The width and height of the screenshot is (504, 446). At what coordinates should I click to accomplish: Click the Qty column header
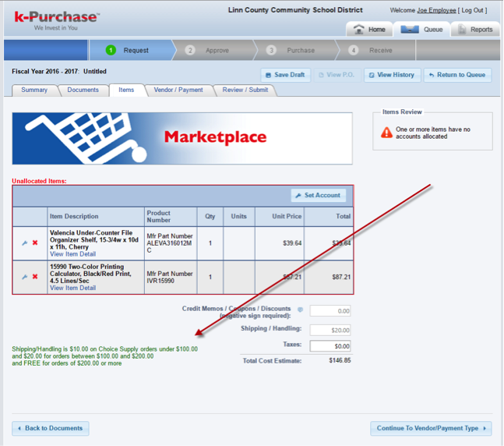coord(210,216)
